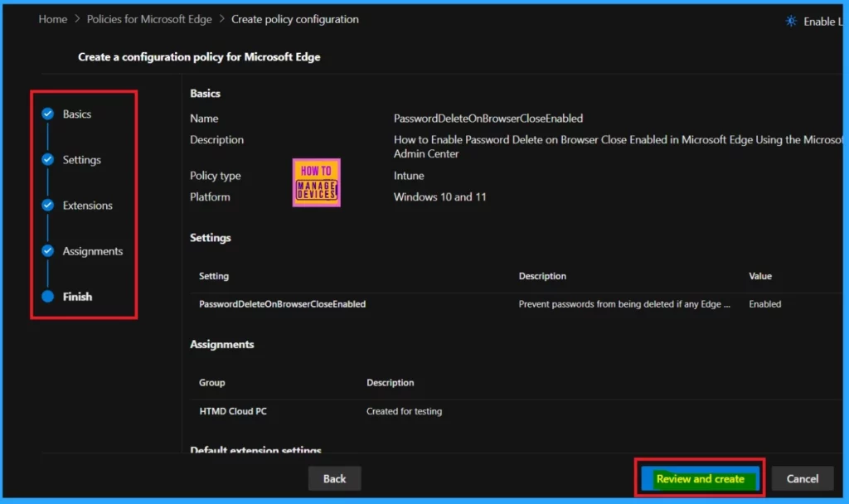Screen dimensions: 849x504
Task: Open Policies for Microsoft Edge breadcrumb
Action: (149, 19)
